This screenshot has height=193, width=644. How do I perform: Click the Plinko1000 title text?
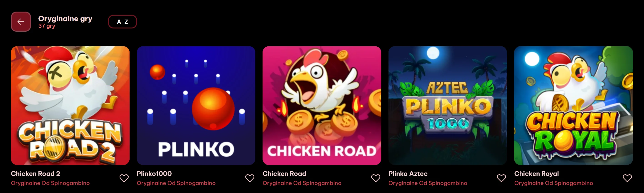tap(154, 173)
